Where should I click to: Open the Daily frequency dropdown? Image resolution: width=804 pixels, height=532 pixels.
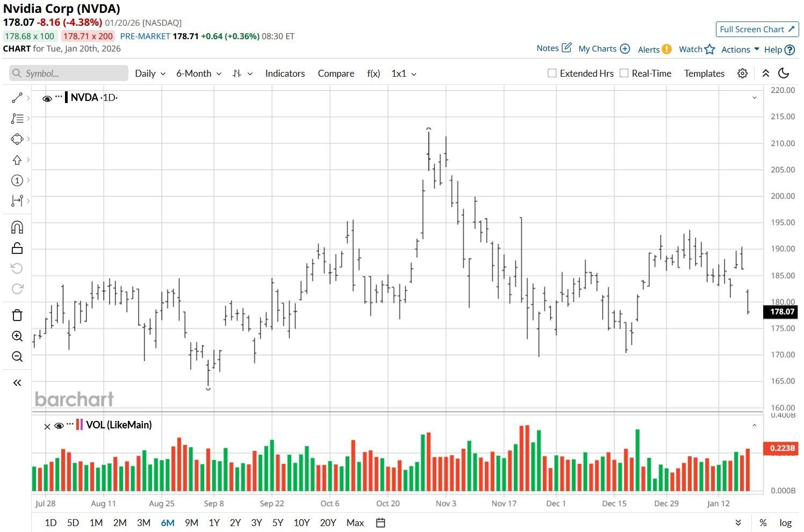(150, 74)
